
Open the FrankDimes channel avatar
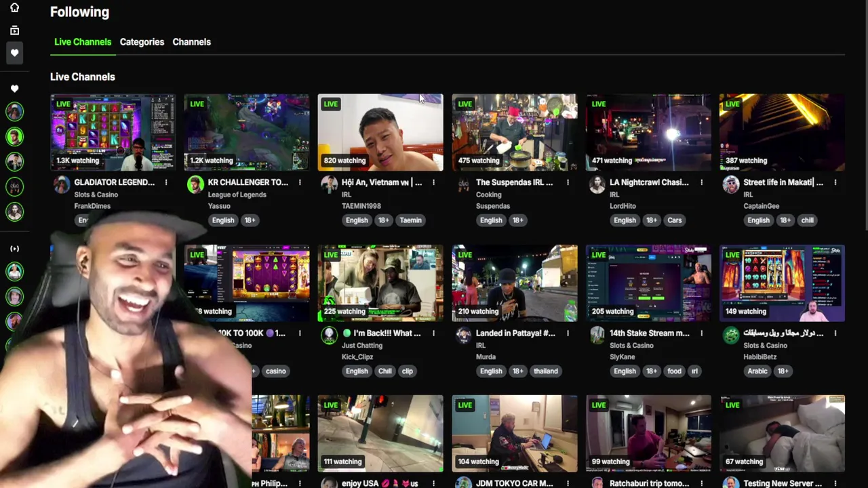[x=62, y=185]
